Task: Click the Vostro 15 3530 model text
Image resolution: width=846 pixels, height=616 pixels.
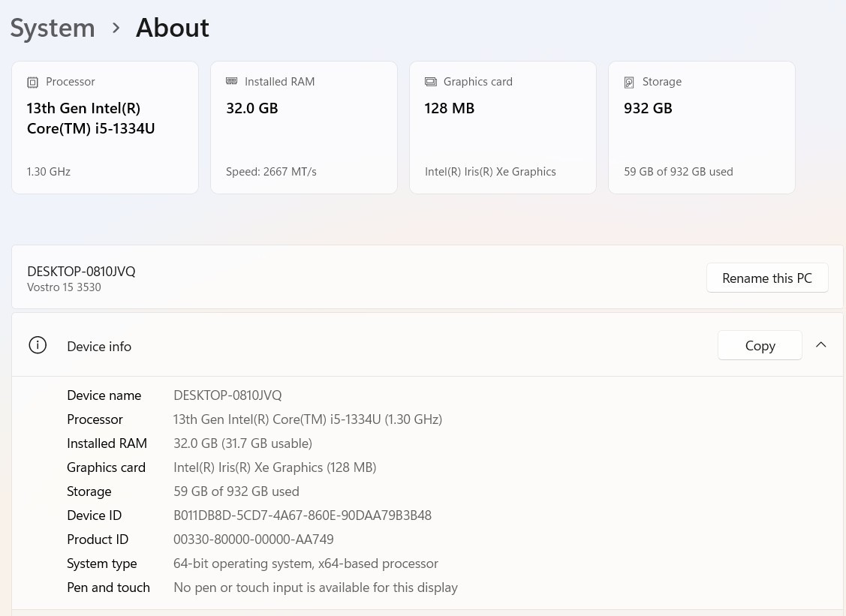Action: 64,287
